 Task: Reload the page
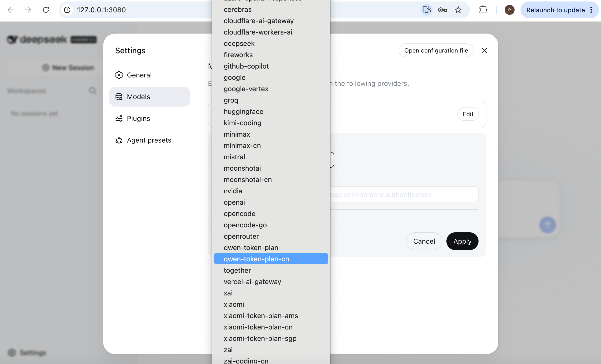46,10
